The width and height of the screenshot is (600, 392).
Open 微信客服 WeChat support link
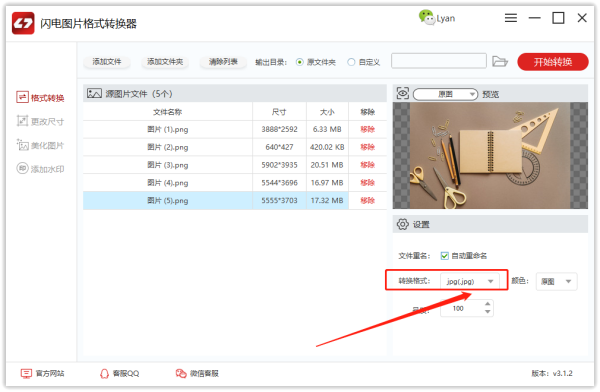(197, 373)
